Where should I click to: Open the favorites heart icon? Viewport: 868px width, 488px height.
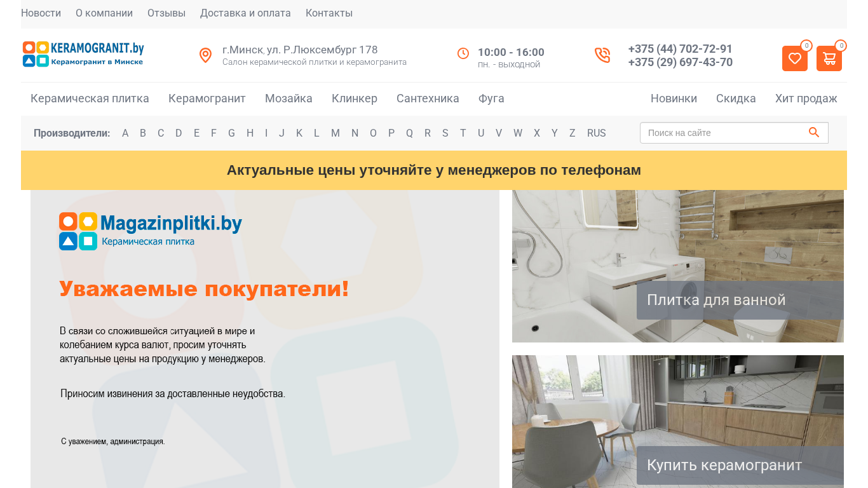(x=794, y=58)
